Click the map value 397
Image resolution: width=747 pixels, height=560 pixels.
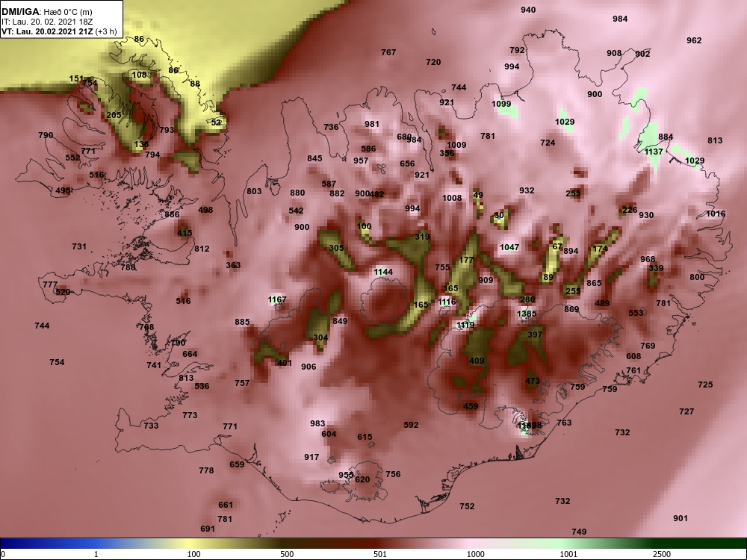535,335
